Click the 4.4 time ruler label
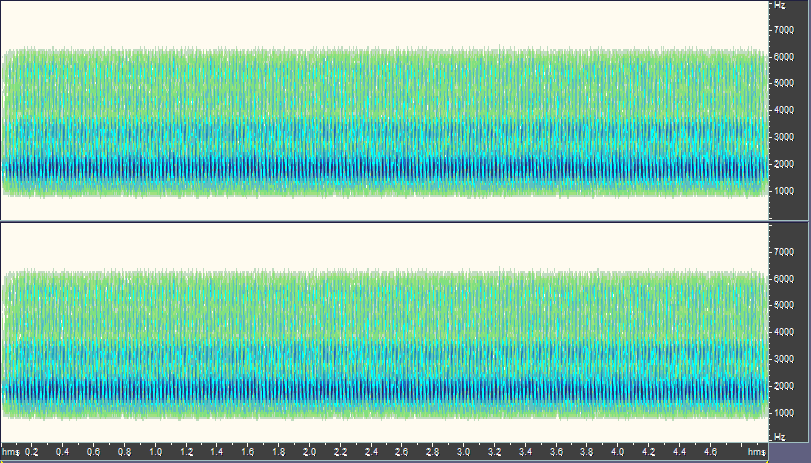 680,452
